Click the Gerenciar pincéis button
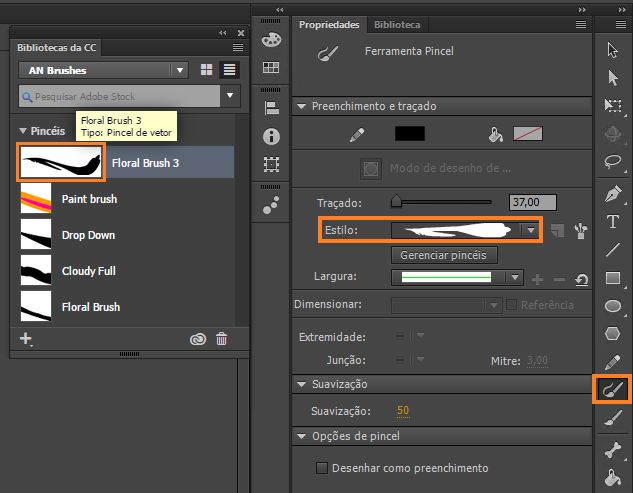 pyautogui.click(x=444, y=255)
